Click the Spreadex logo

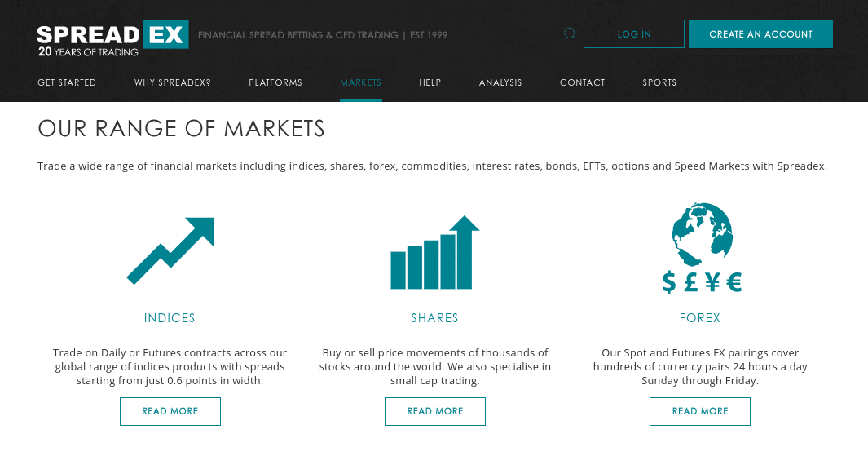coord(112,39)
